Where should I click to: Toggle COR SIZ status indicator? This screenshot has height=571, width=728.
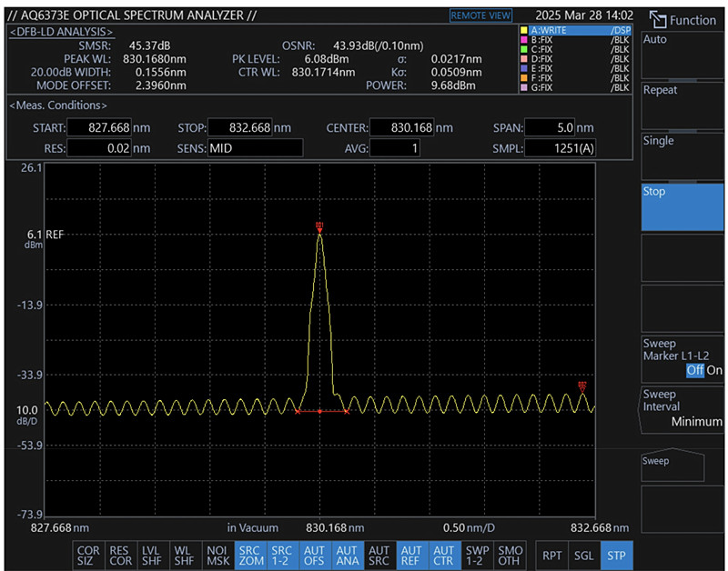point(88,556)
